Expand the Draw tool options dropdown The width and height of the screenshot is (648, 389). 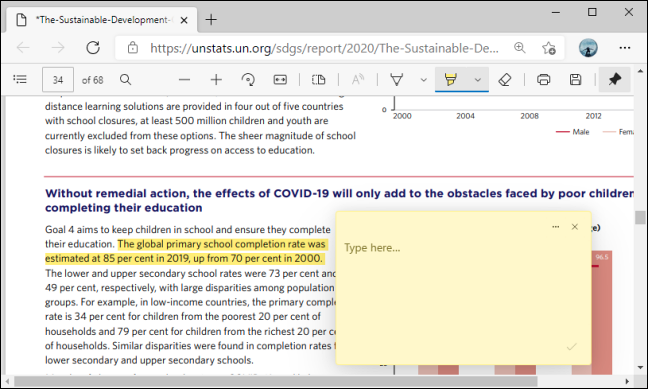tap(423, 80)
